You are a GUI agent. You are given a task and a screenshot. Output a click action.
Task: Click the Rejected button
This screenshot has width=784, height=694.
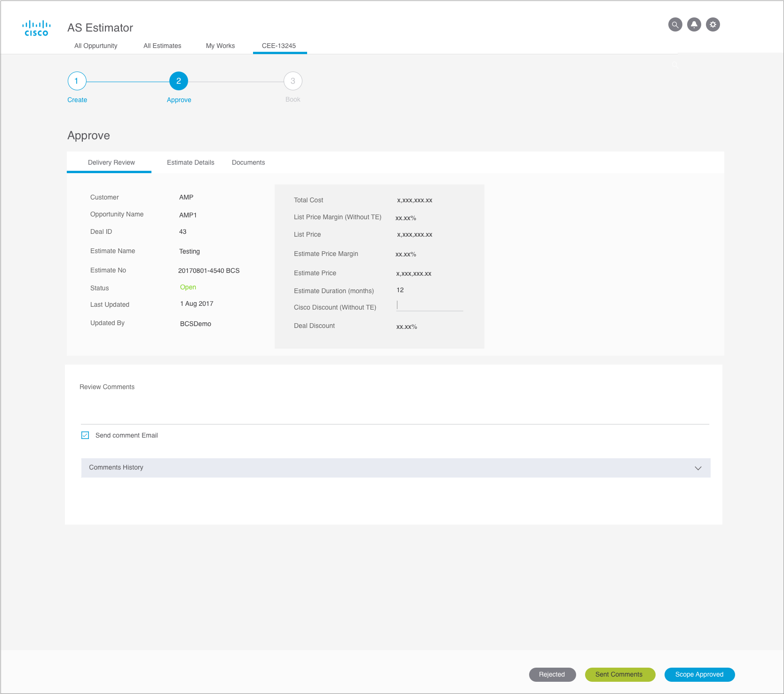click(552, 674)
